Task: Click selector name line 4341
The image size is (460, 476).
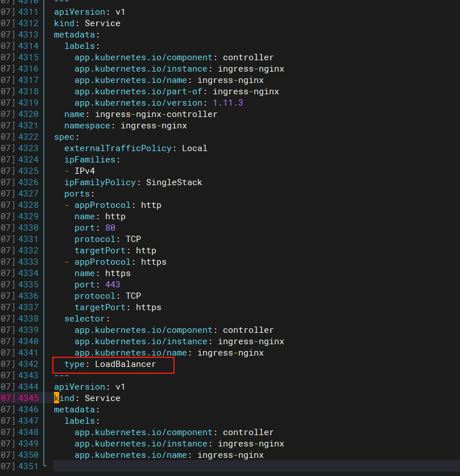Action: coord(169,353)
